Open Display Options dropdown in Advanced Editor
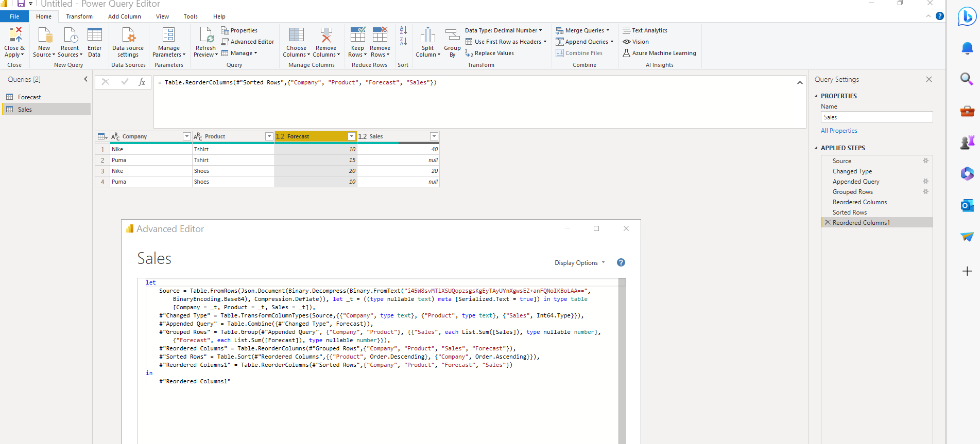Screen dimensions: 980x444 (580, 262)
